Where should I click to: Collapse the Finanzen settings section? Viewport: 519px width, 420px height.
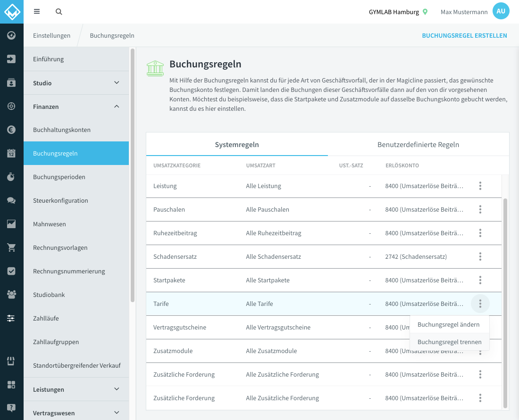pos(76,107)
